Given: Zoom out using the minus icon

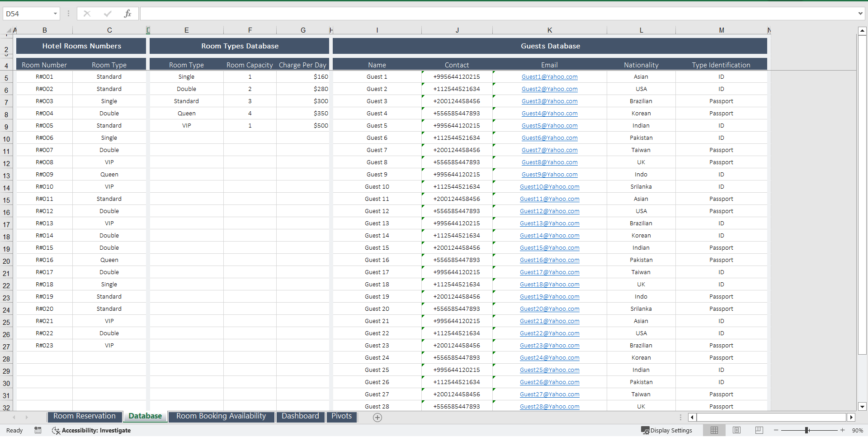Looking at the screenshot, I should pos(776,430).
